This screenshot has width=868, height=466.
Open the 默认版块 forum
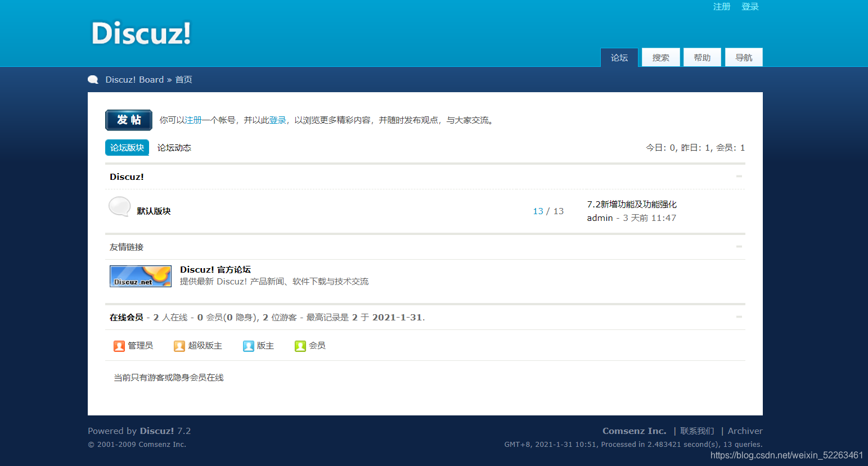pyautogui.click(x=154, y=211)
